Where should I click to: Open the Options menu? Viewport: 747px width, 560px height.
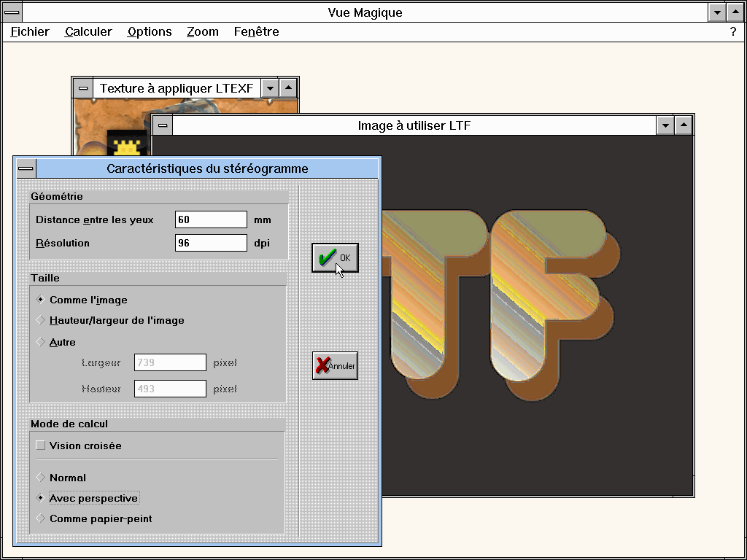coord(150,31)
